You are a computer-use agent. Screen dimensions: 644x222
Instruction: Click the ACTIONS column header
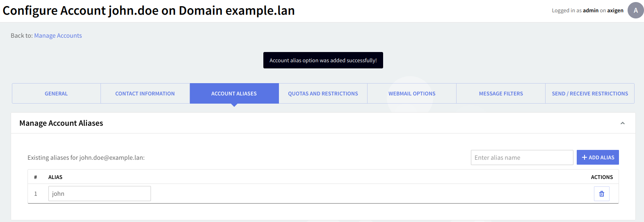coord(602,177)
